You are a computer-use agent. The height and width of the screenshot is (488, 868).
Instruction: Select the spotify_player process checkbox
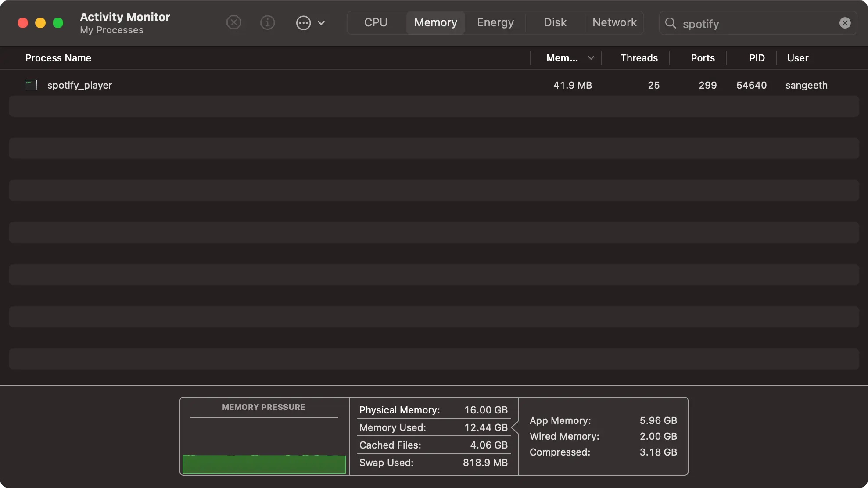[x=30, y=85]
